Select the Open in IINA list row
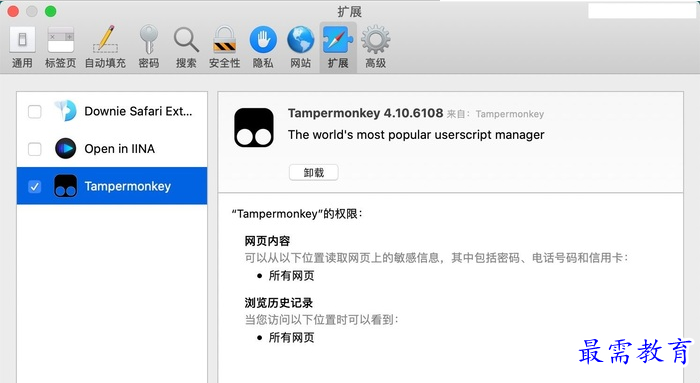Viewport: 700px width, 383px height. point(112,149)
